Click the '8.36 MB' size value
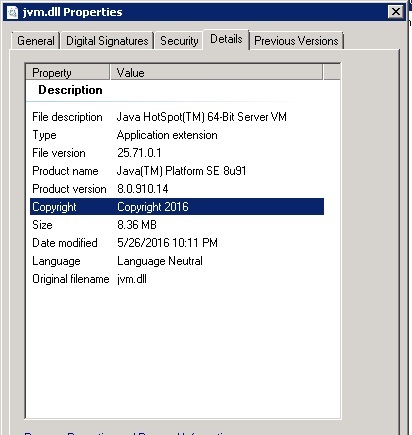The height and width of the screenshot is (435, 412). coord(137,225)
